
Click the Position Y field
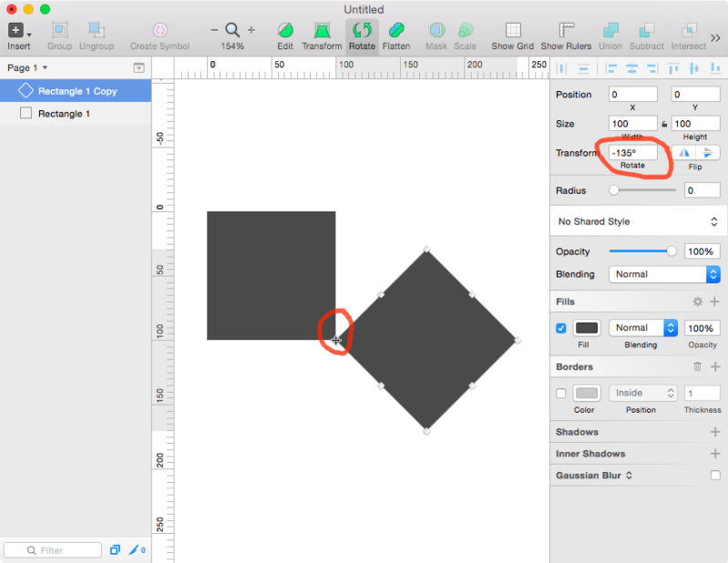point(695,94)
